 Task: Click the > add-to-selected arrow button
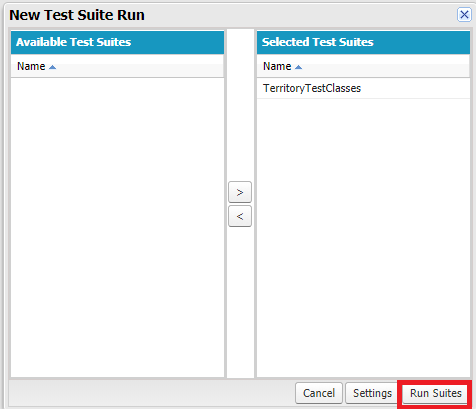coord(240,192)
